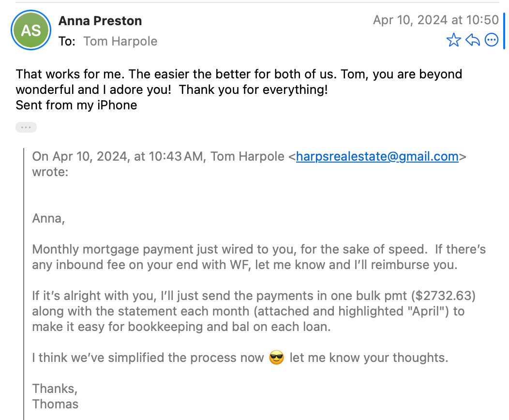Click the blue bar at the header's right edge
This screenshot has height=420, width=509.
pyautogui.click(x=504, y=31)
